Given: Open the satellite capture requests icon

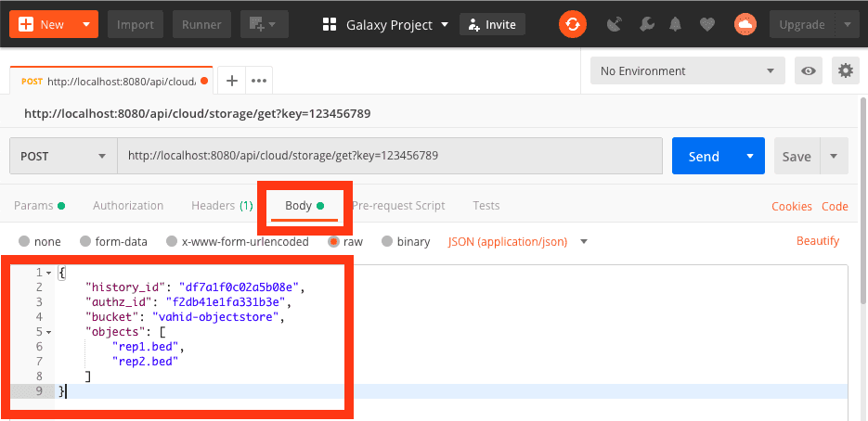Looking at the screenshot, I should pos(614,25).
